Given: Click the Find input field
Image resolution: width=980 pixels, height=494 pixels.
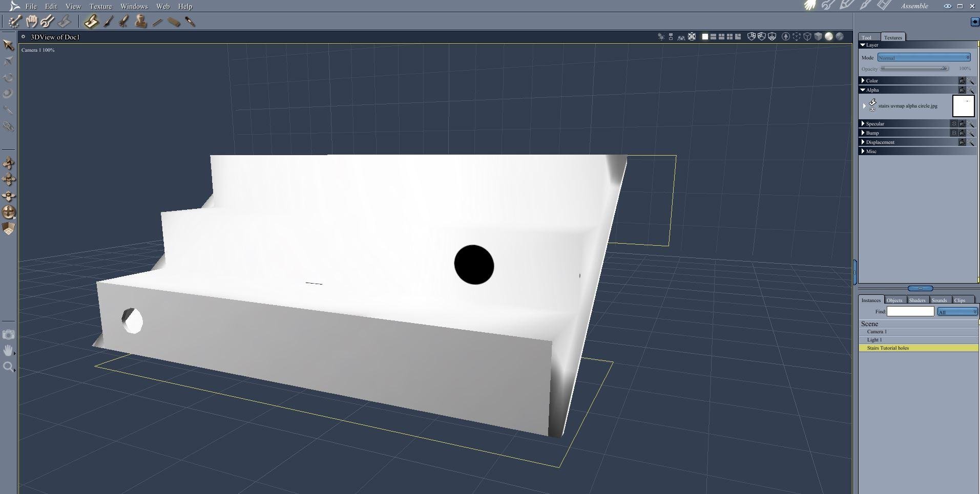Looking at the screenshot, I should pyautogui.click(x=910, y=311).
